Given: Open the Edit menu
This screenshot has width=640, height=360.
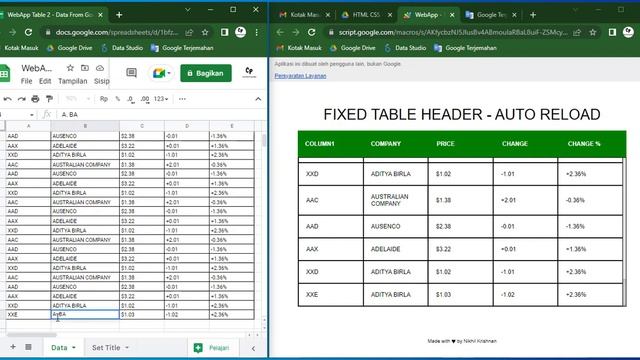Looking at the screenshot, I should point(45,81).
